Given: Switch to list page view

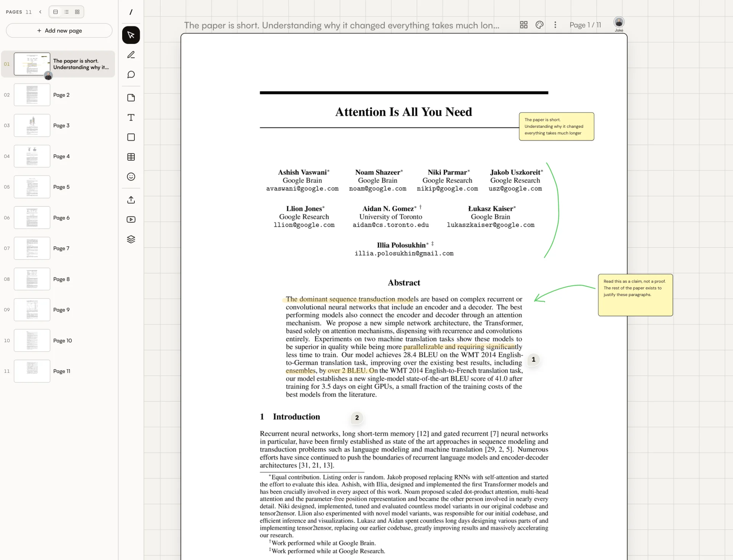Looking at the screenshot, I should [x=66, y=12].
